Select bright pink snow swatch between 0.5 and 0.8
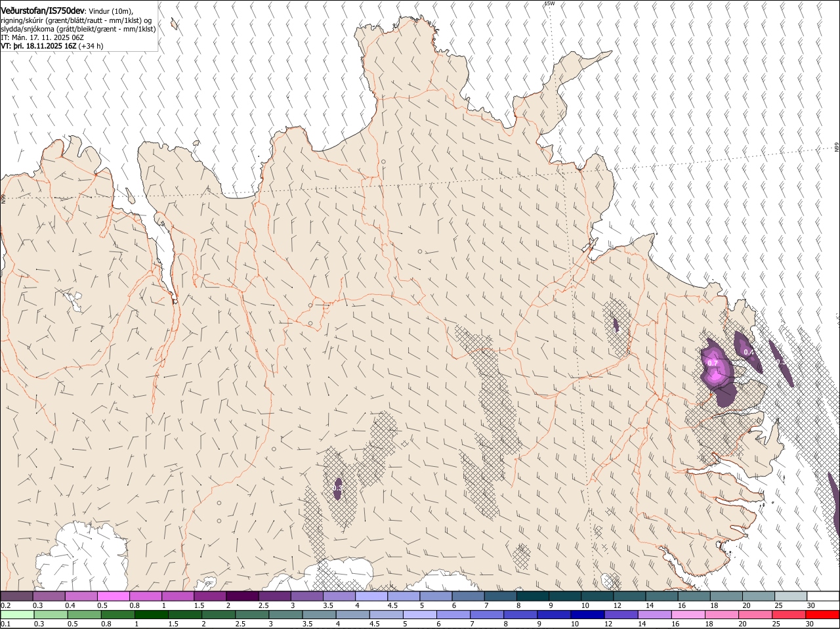840x629 pixels. point(113,596)
